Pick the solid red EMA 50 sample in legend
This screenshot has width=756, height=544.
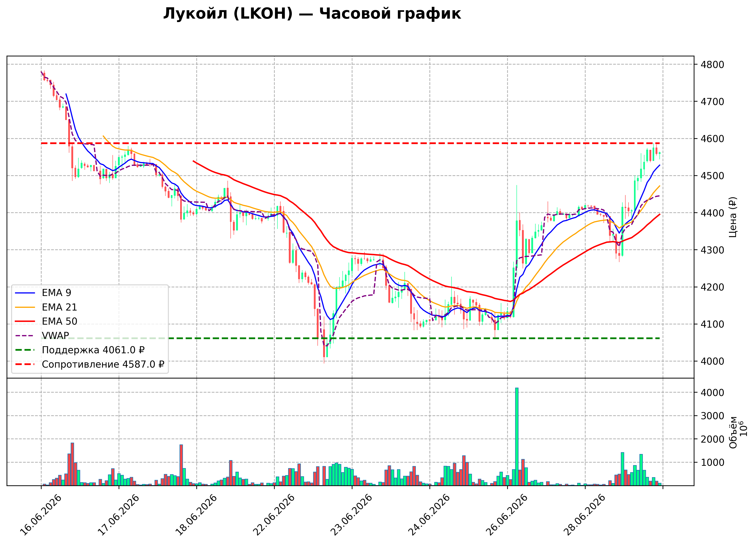pyautogui.click(x=25, y=321)
